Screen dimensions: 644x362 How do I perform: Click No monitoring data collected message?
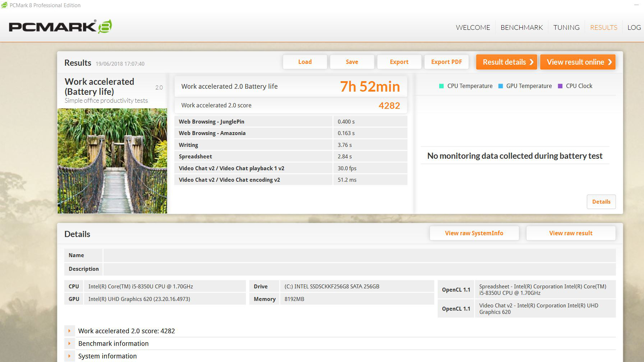point(515,156)
